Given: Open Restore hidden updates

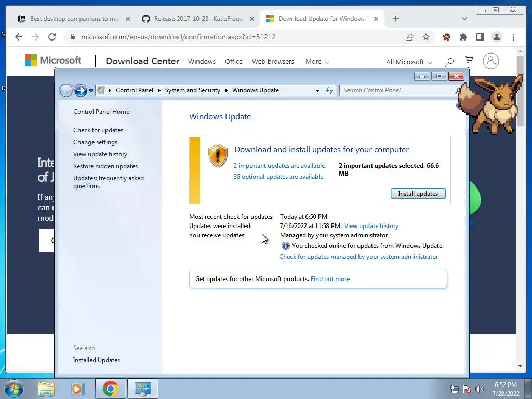Looking at the screenshot, I should pos(105,166).
